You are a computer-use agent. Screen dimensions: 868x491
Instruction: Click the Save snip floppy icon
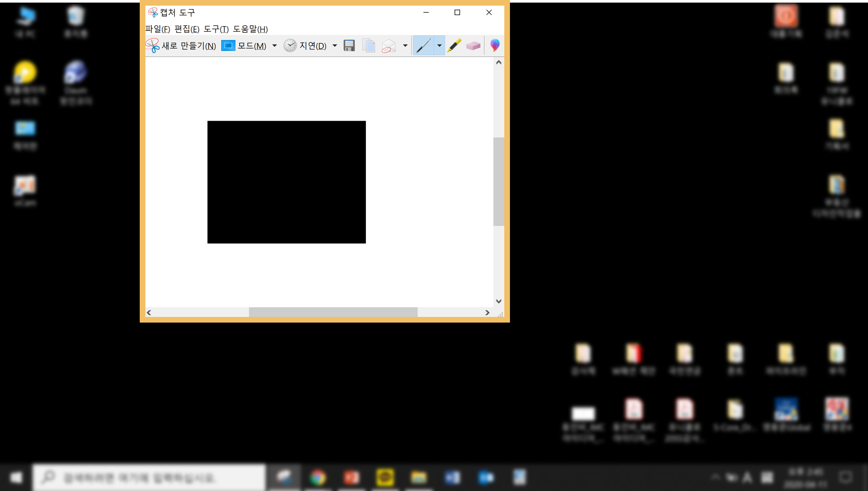(349, 46)
